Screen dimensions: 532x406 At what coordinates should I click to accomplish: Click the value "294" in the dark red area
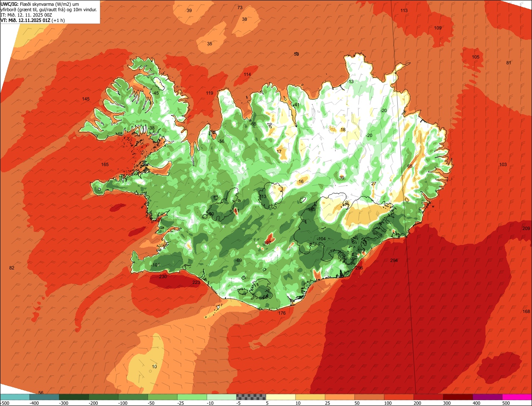click(394, 260)
